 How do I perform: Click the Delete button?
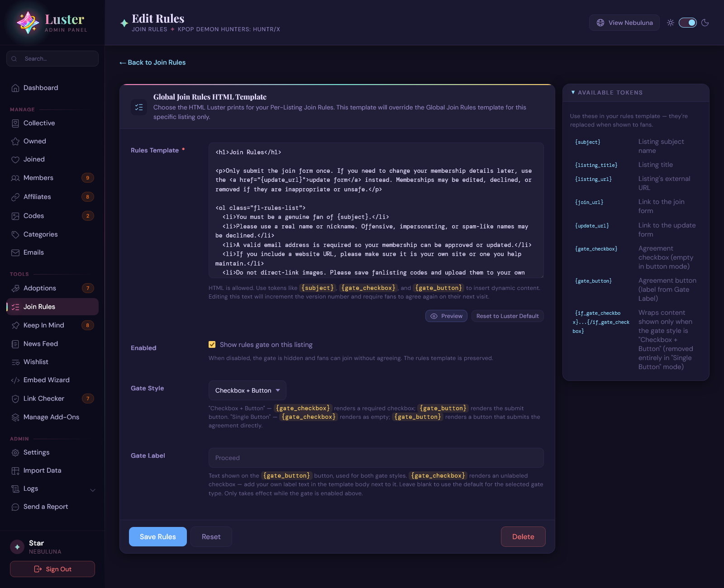tap(523, 536)
